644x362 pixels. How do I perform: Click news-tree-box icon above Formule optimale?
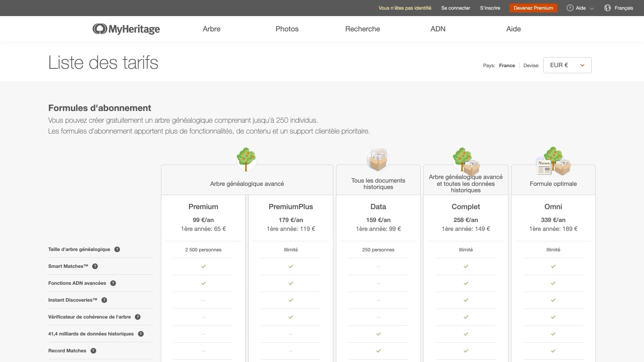554,161
